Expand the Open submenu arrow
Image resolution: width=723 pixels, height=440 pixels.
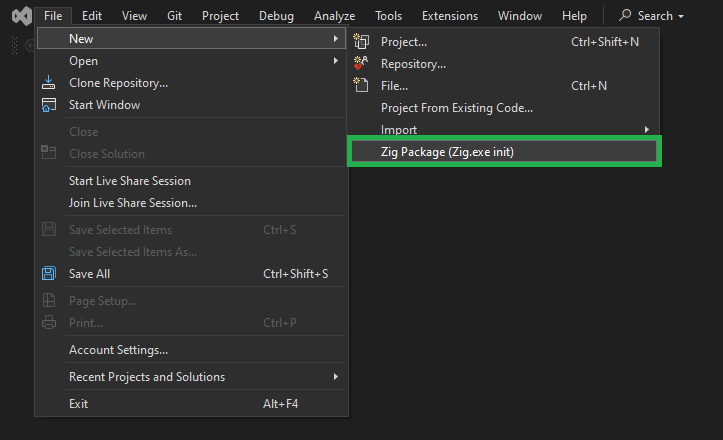[336, 60]
